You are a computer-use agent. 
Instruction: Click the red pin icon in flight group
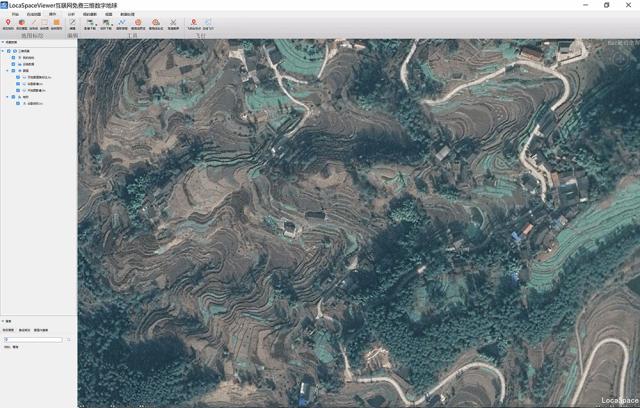click(193, 22)
